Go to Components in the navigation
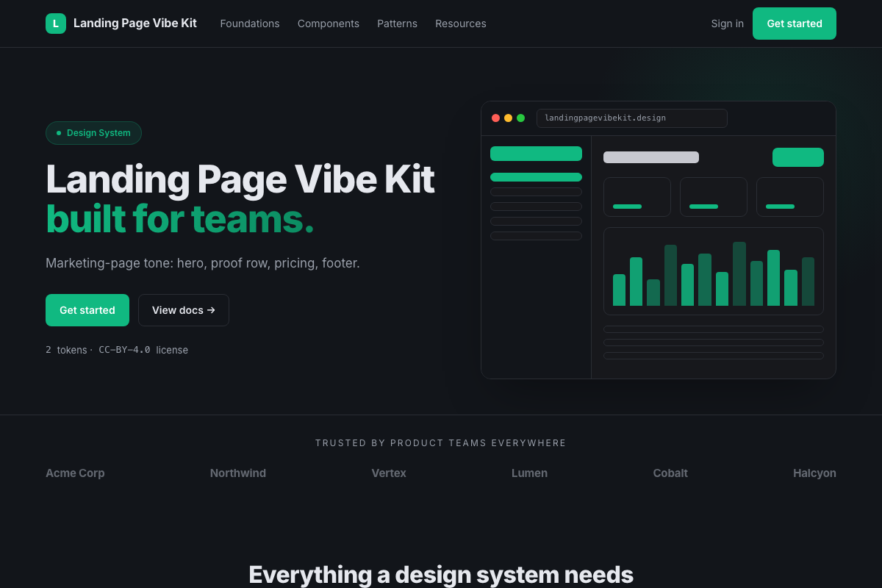The image size is (882, 588). tap(329, 24)
